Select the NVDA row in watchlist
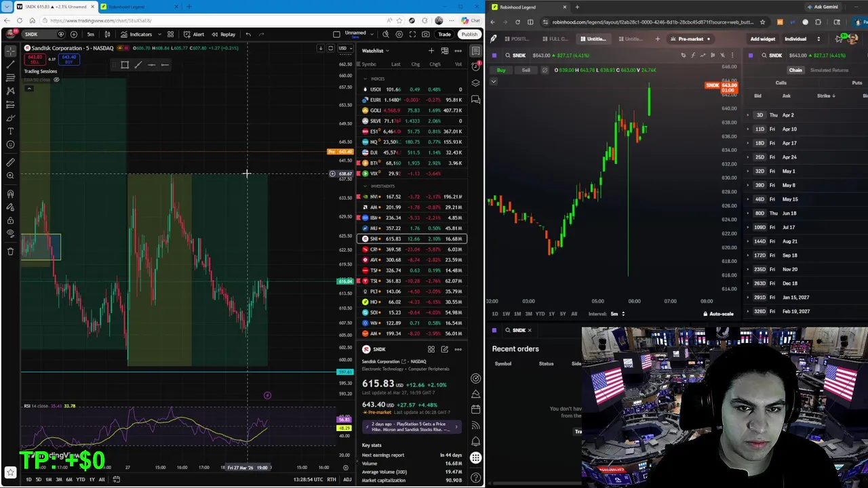Screen dimensions: 868x488 click(412, 197)
